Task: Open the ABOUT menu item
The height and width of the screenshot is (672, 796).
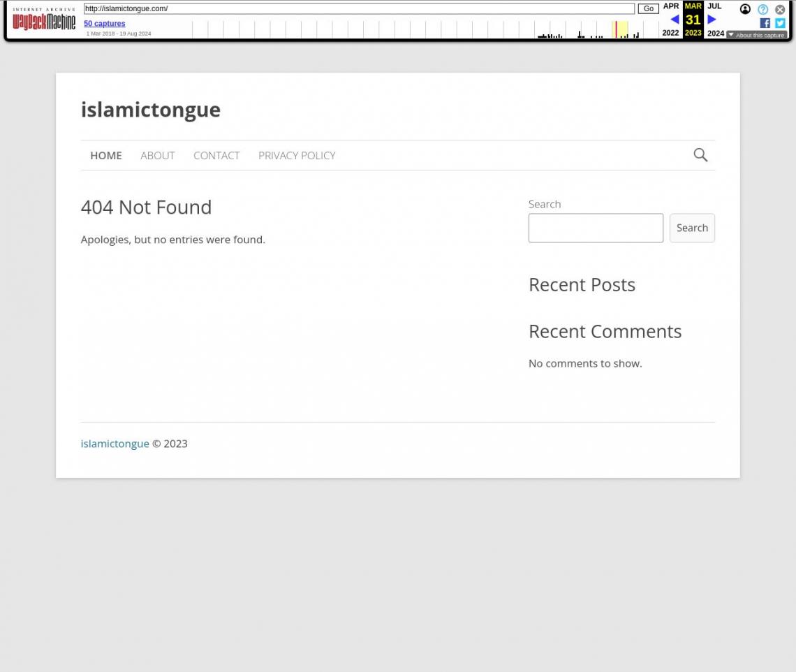Action: tap(157, 155)
